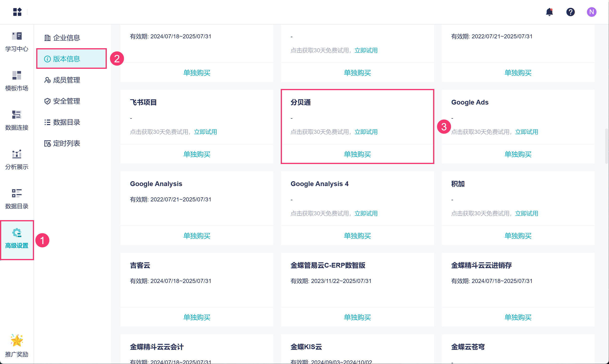Select 企业信息 menu item
Viewport: 609px width, 364px height.
66,38
